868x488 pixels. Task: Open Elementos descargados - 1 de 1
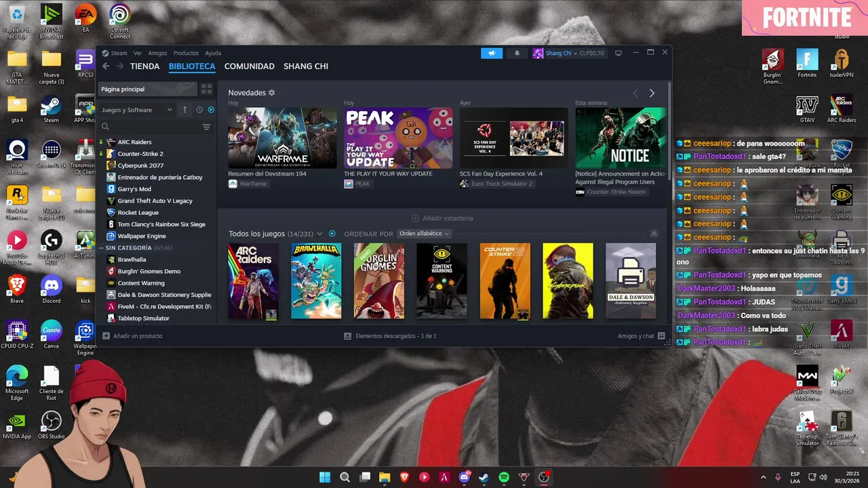(x=396, y=336)
